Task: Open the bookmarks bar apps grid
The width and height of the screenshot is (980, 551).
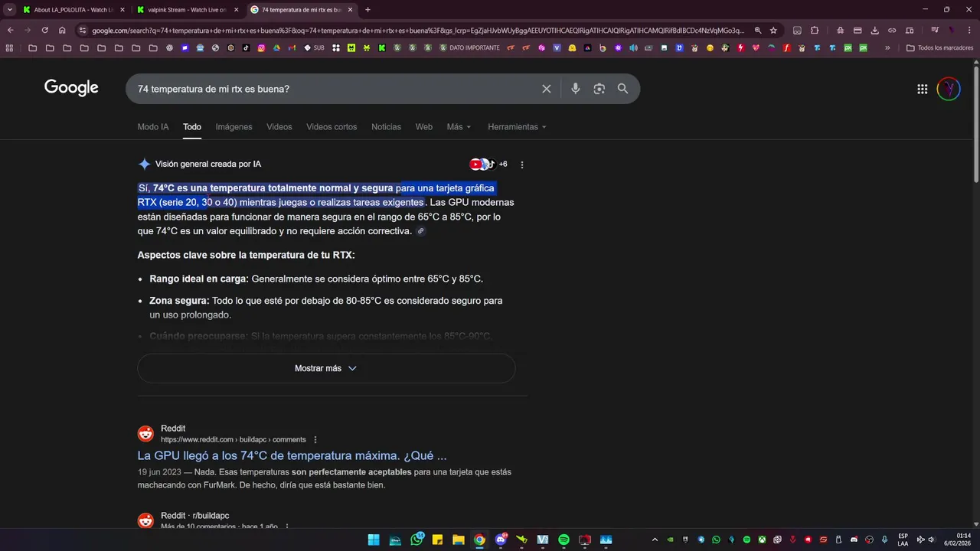Action: tap(9, 47)
